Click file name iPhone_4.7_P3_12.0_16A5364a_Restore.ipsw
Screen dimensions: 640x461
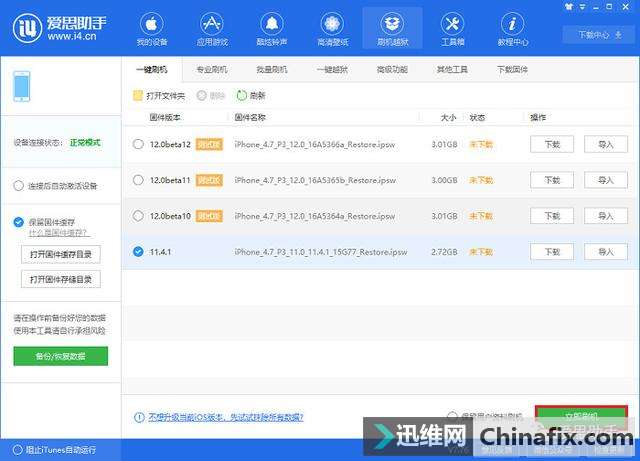pyautogui.click(x=315, y=216)
